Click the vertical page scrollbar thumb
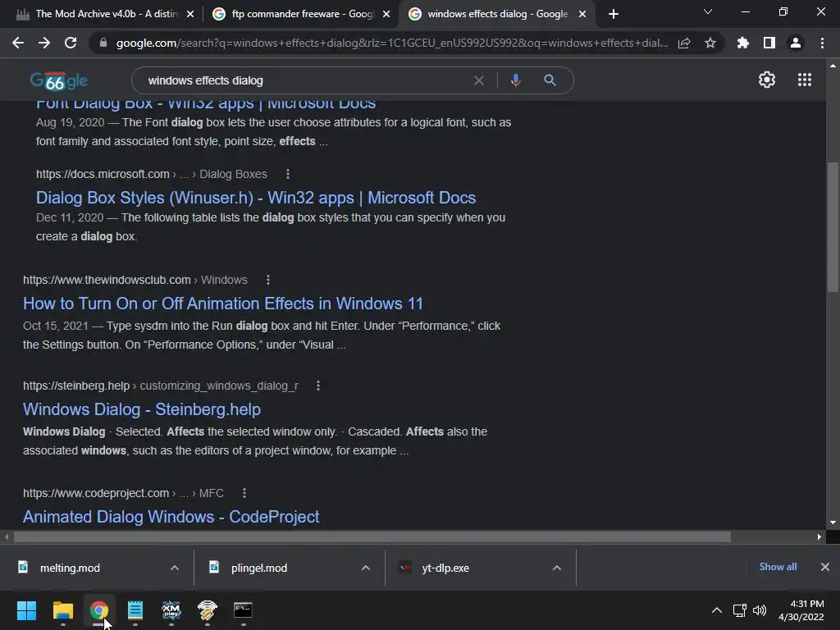Viewport: 840px width, 630px height. [x=833, y=227]
